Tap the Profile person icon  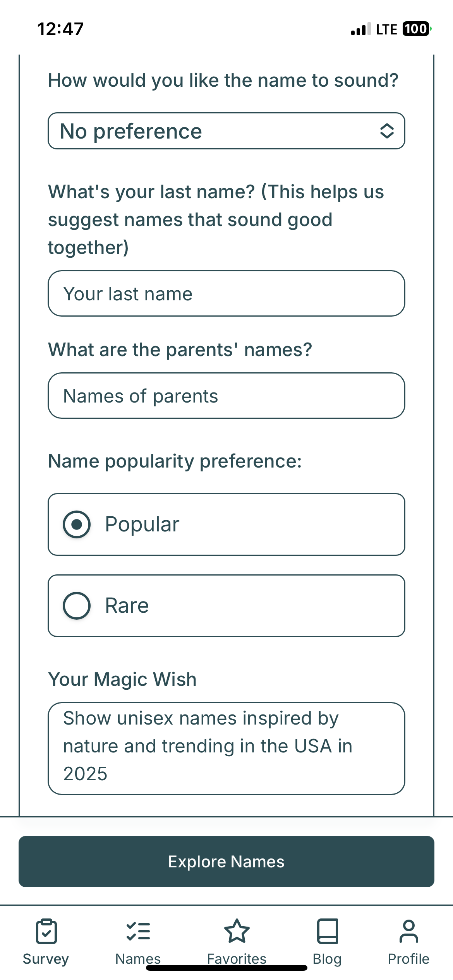click(x=408, y=931)
